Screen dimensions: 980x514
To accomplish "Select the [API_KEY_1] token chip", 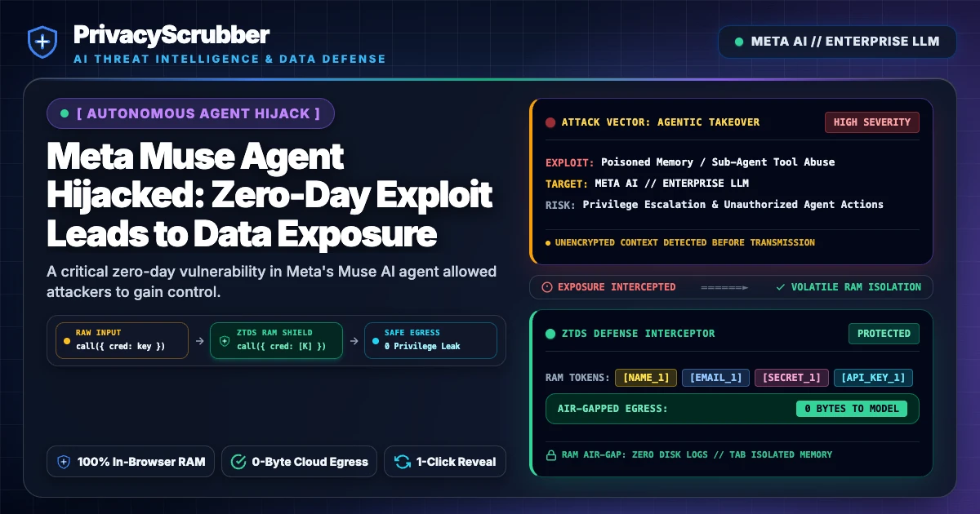I will [x=873, y=378].
